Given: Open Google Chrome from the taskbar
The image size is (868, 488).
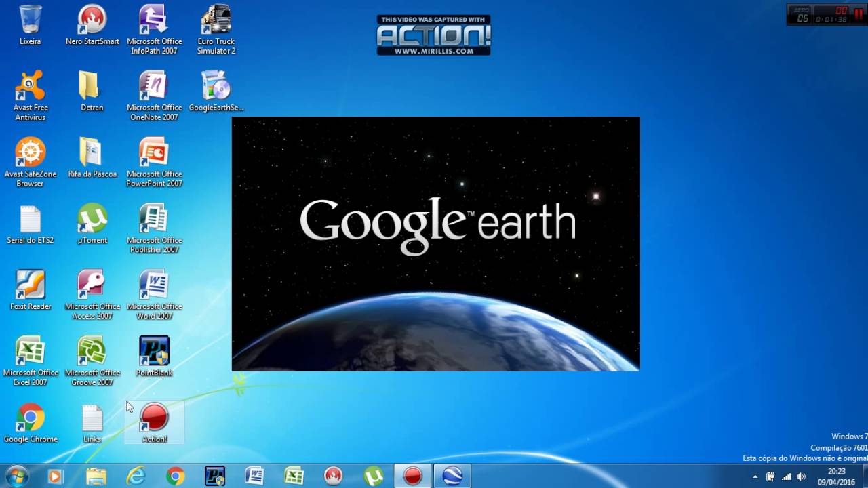Looking at the screenshot, I should point(176,476).
